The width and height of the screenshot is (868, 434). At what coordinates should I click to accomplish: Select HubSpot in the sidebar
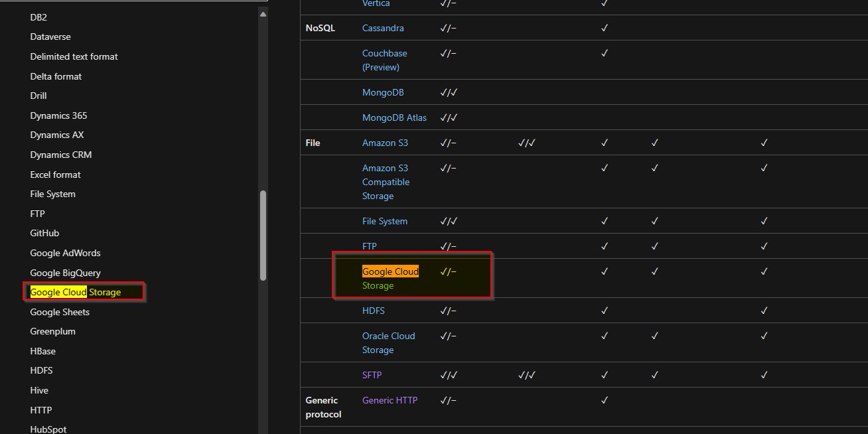[x=48, y=429]
